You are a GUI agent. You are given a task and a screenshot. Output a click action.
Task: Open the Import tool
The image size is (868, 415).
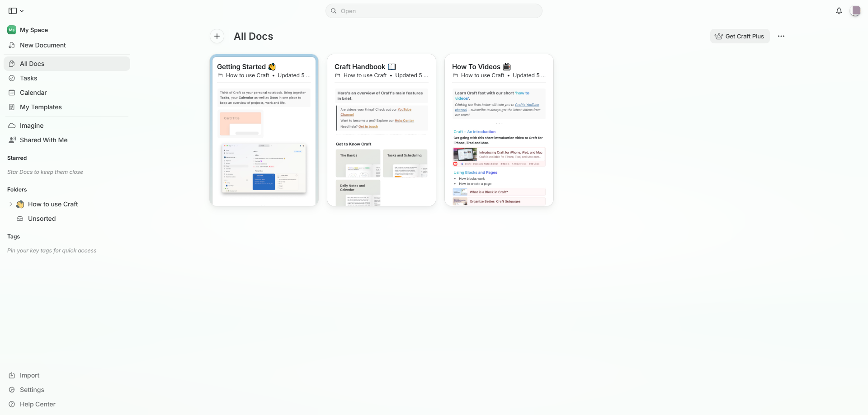[x=29, y=375]
